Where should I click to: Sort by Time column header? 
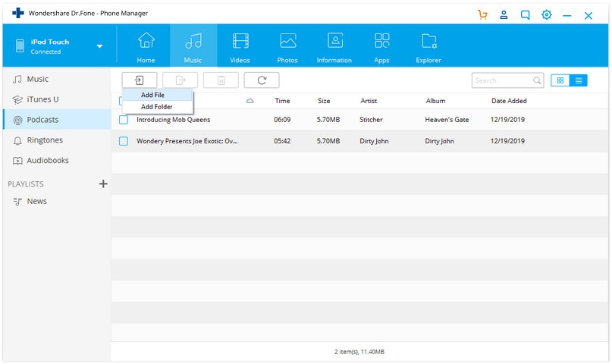point(282,101)
